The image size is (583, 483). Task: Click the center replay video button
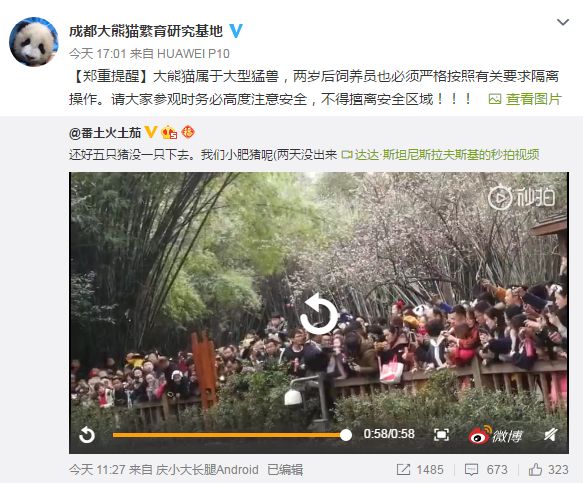pyautogui.click(x=319, y=313)
